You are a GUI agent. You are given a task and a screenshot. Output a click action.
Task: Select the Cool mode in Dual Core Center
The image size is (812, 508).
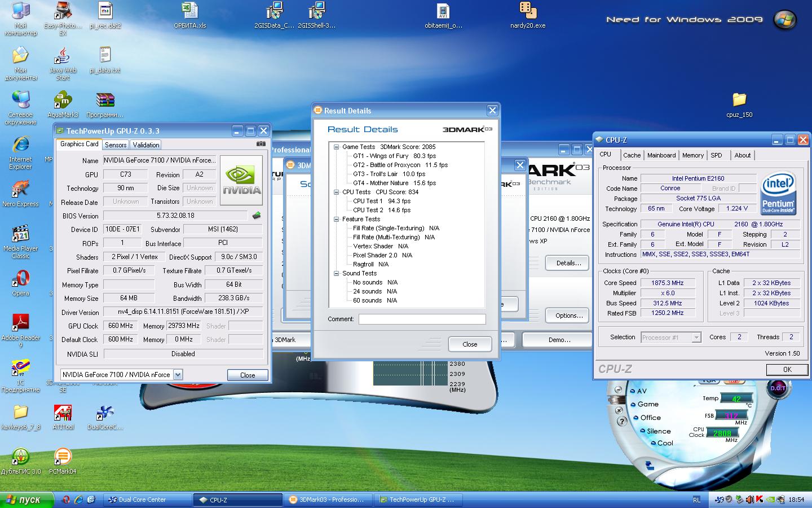(x=663, y=443)
